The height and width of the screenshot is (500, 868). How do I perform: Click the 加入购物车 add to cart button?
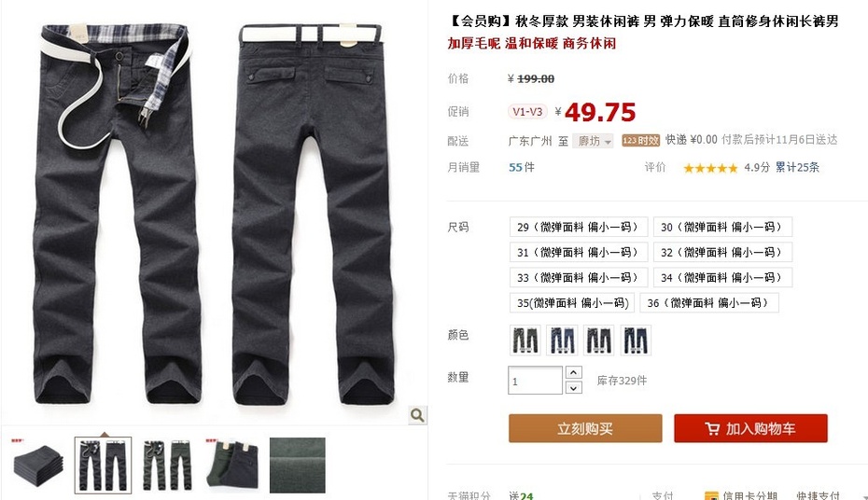click(x=750, y=428)
